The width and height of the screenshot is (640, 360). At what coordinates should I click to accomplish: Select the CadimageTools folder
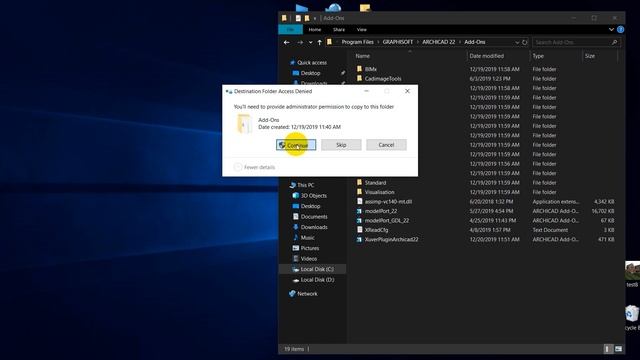383,78
